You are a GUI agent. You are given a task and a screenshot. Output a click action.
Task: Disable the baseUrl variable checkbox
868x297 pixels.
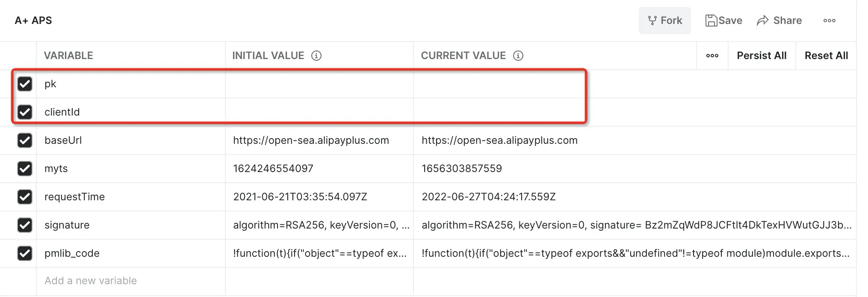click(25, 140)
